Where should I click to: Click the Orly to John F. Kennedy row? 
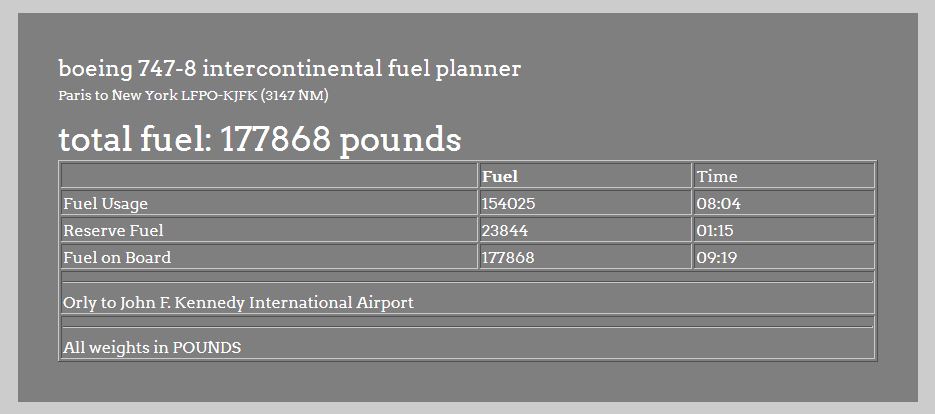[x=238, y=302]
